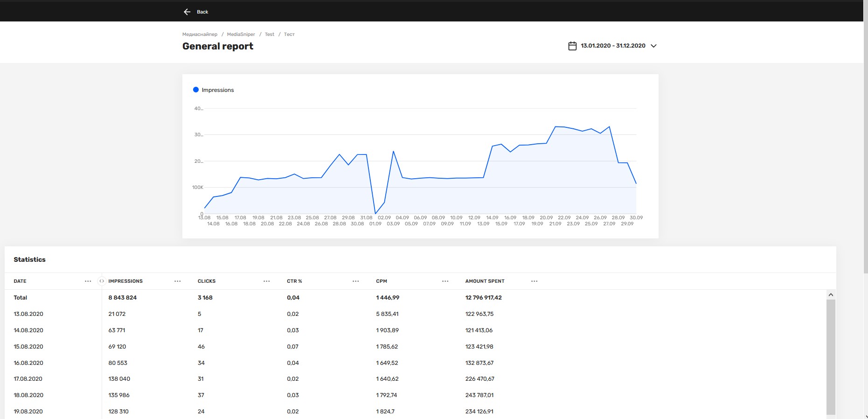Click CPM value 5 835,41
This screenshot has width=868, height=419.
tap(387, 314)
